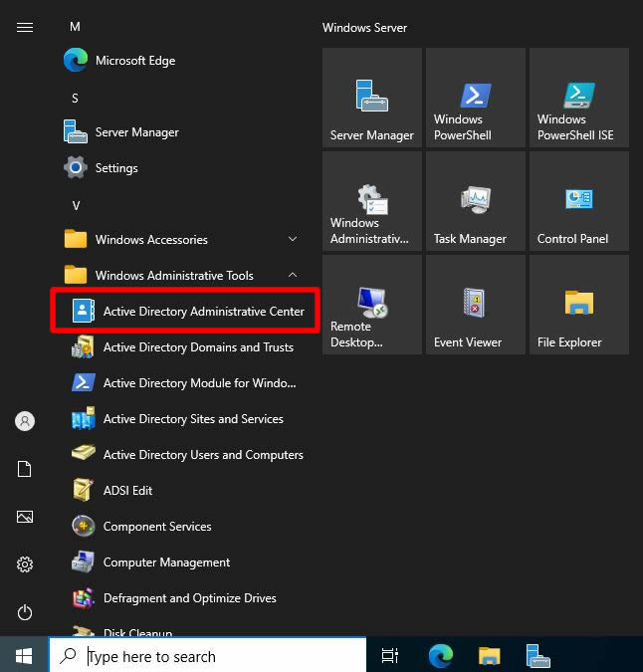The height and width of the screenshot is (672, 643).
Task: Open Computer Management
Action: click(183, 561)
